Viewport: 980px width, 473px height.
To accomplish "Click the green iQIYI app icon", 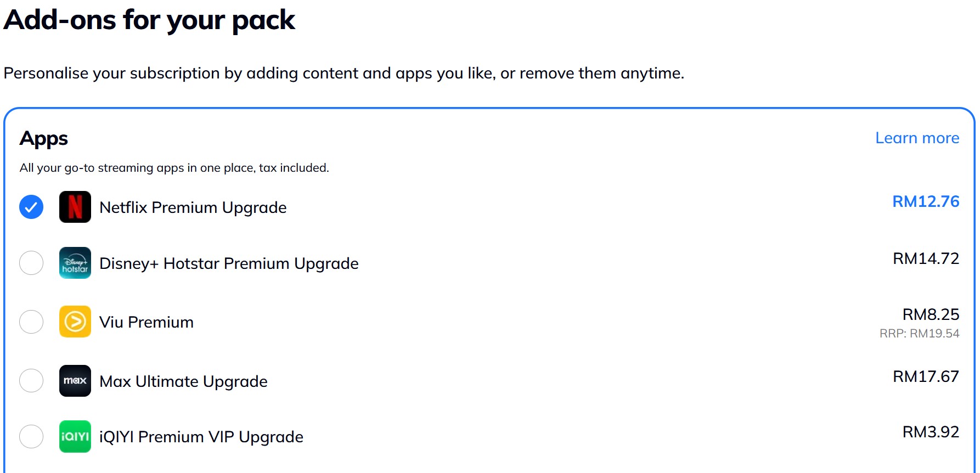I will [75, 436].
